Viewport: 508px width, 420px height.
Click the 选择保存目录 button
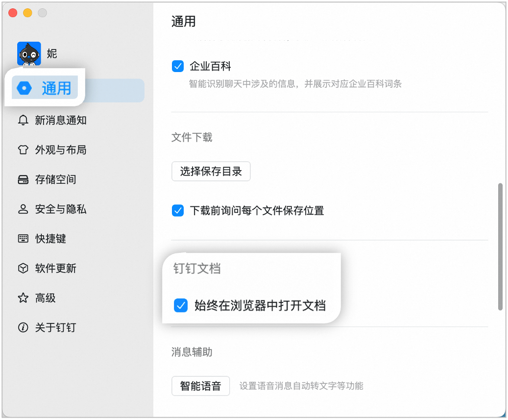click(211, 171)
